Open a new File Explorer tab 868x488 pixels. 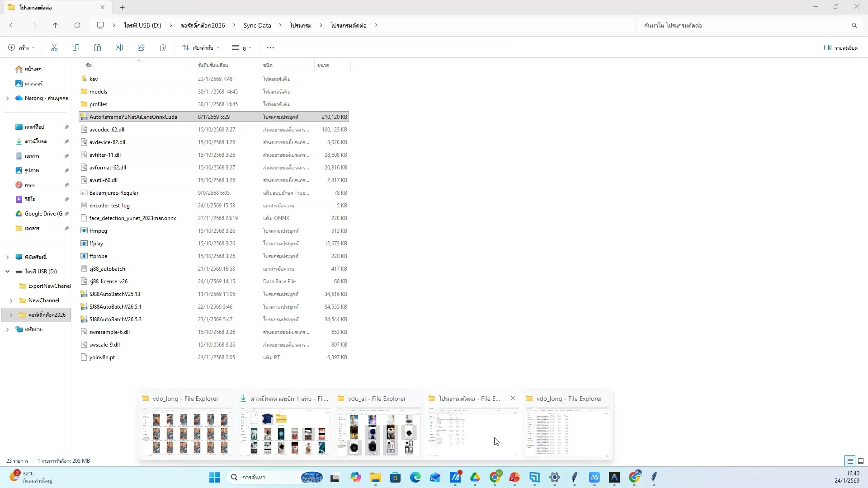click(123, 7)
